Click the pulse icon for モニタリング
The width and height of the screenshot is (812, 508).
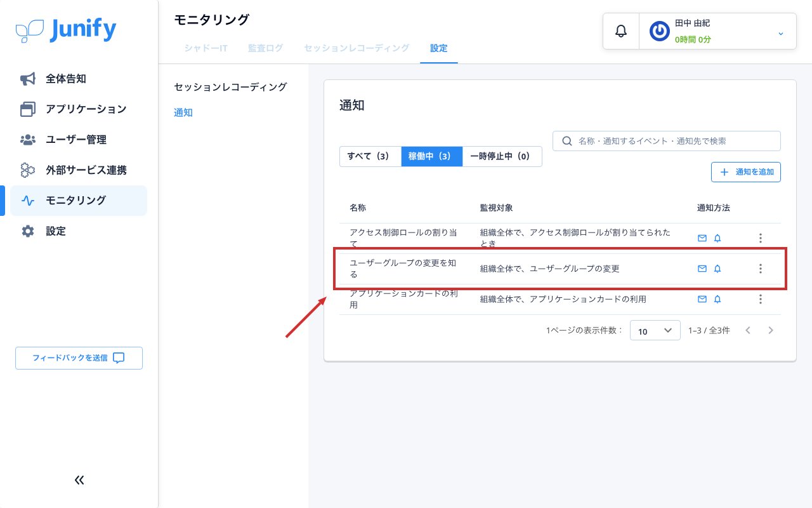28,201
